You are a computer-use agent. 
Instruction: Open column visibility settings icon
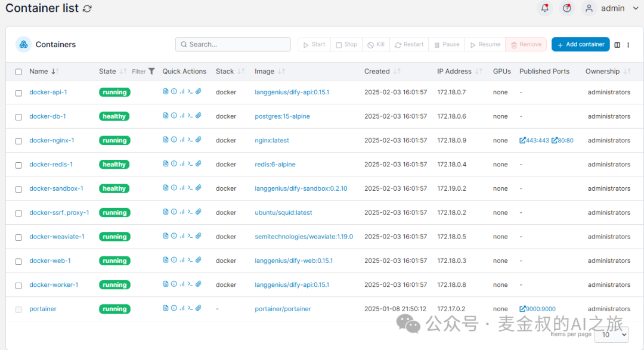click(617, 45)
